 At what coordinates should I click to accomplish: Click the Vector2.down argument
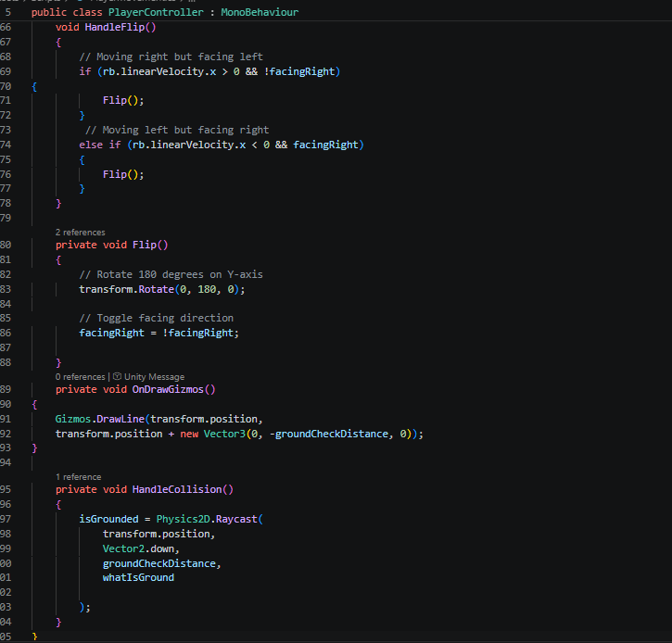(x=138, y=548)
